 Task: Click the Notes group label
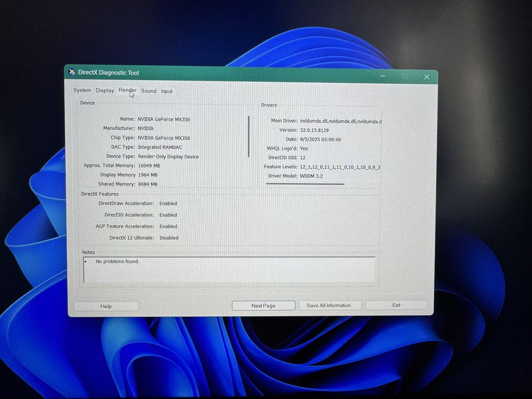88,253
